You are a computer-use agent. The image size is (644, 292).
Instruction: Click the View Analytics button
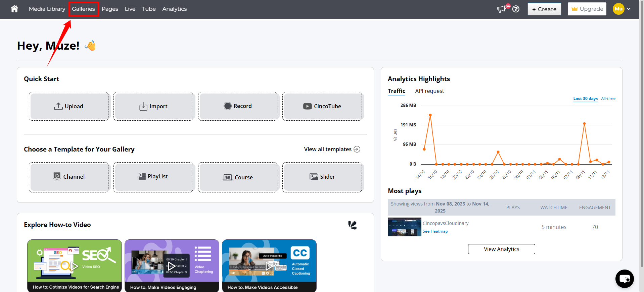(501, 249)
